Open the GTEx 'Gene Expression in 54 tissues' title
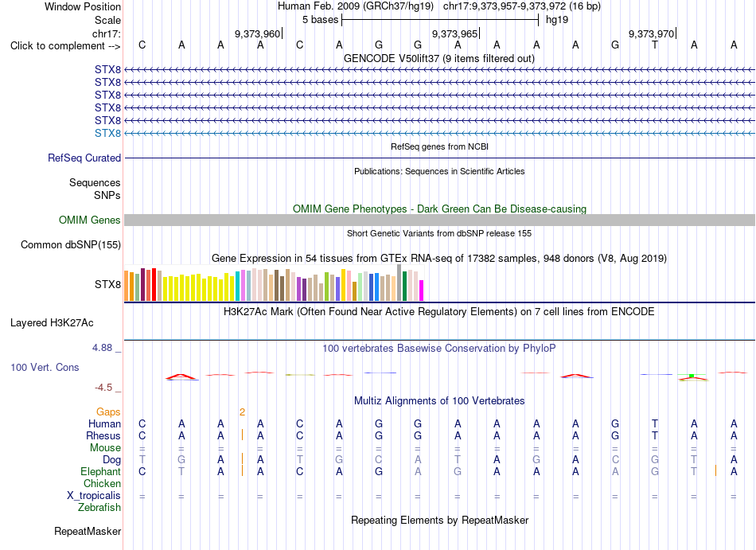This screenshot has width=756, height=550. point(439,259)
